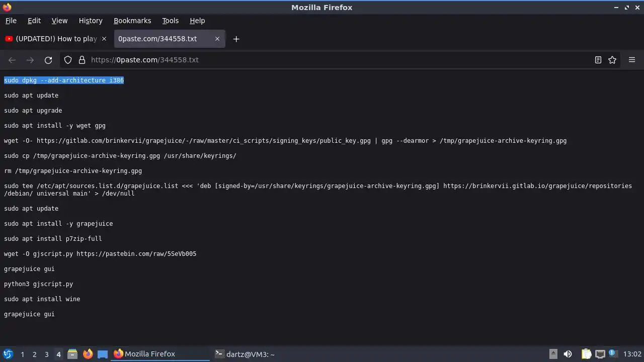
Task: Activate Mozilla Firefox taskbar window button
Action: (x=160, y=354)
